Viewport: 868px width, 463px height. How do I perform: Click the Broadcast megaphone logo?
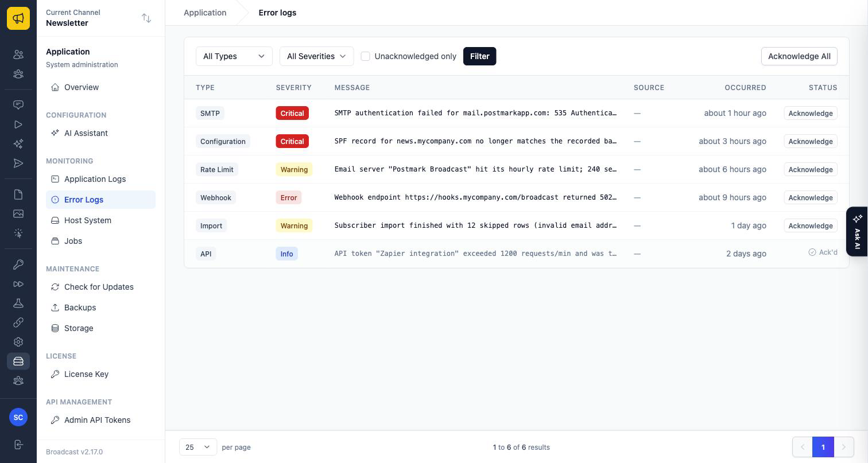pos(18,18)
